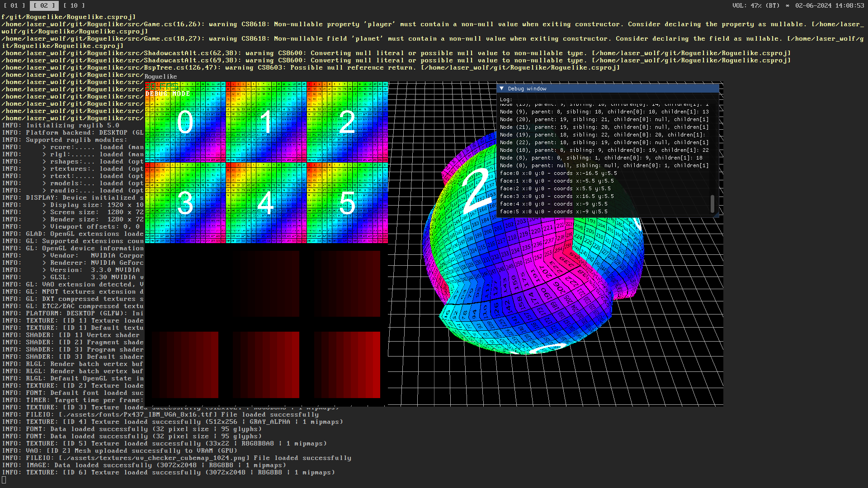Click cubemap face number 0 tile

[185, 122]
